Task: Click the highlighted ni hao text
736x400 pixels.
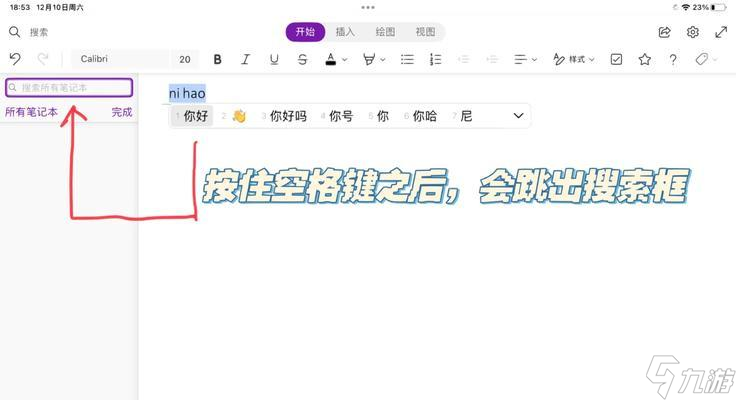Action: click(x=187, y=93)
